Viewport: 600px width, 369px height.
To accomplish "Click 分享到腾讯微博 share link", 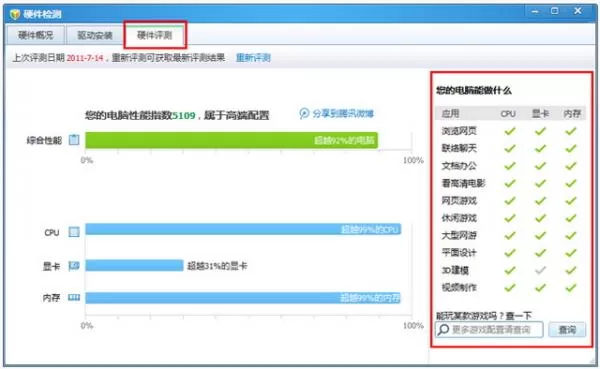I will pos(343,113).
